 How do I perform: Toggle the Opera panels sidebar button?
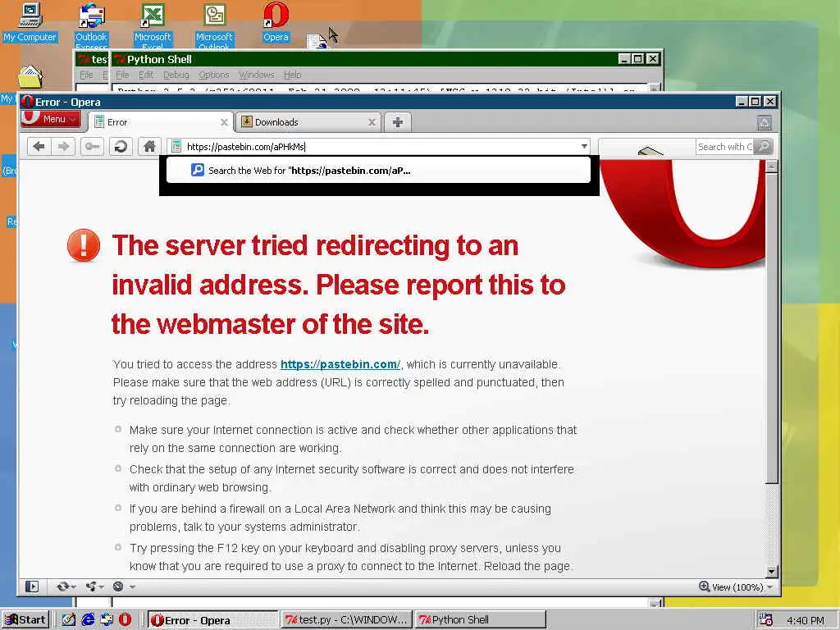tap(32, 587)
